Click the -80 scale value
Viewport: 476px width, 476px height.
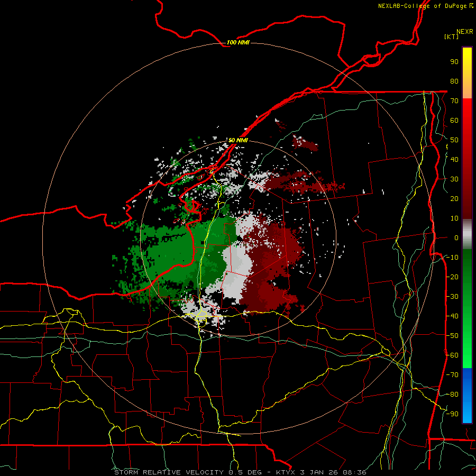pos(452,395)
